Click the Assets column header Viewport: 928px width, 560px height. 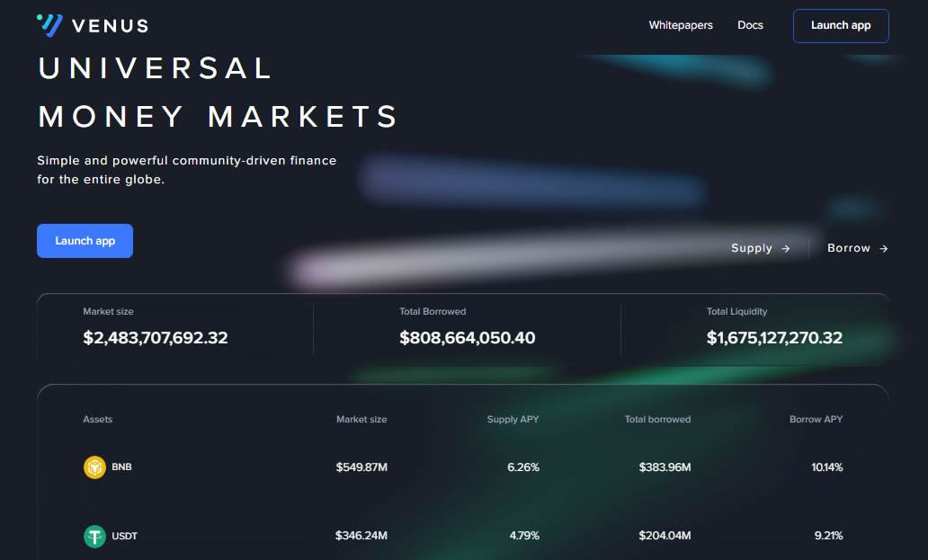point(98,419)
